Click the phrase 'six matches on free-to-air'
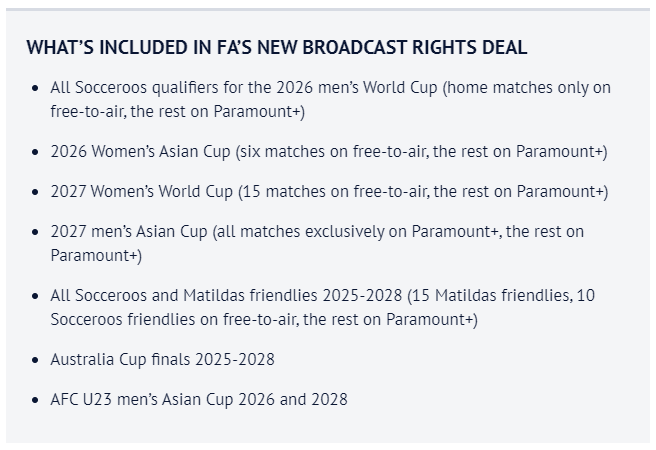This screenshot has height=450, width=656. coord(334,151)
